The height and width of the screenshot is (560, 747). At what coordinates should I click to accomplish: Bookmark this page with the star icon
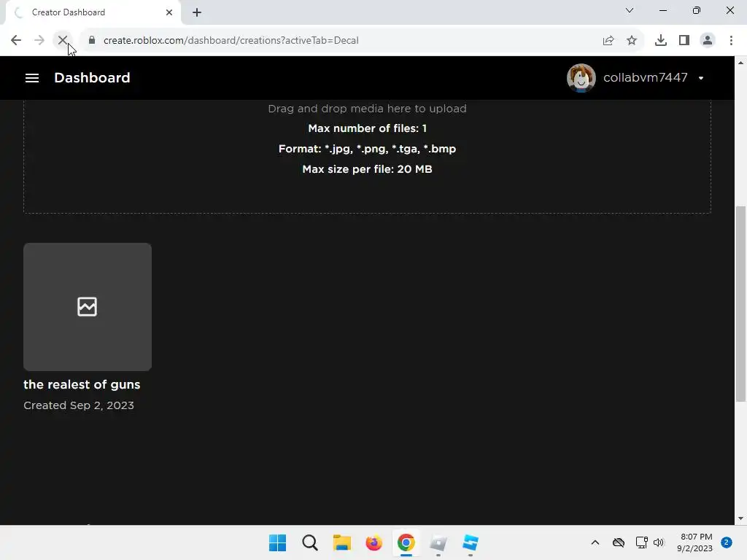632,41
